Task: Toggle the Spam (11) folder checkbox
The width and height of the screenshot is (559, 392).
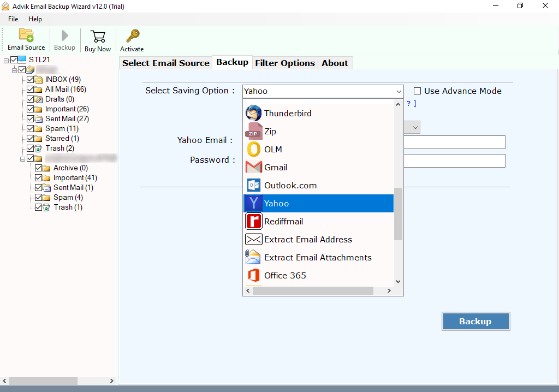Action: point(31,129)
